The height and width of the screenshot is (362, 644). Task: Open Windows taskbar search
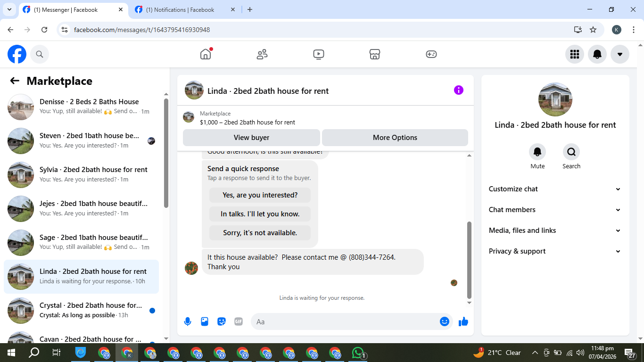(x=34, y=353)
